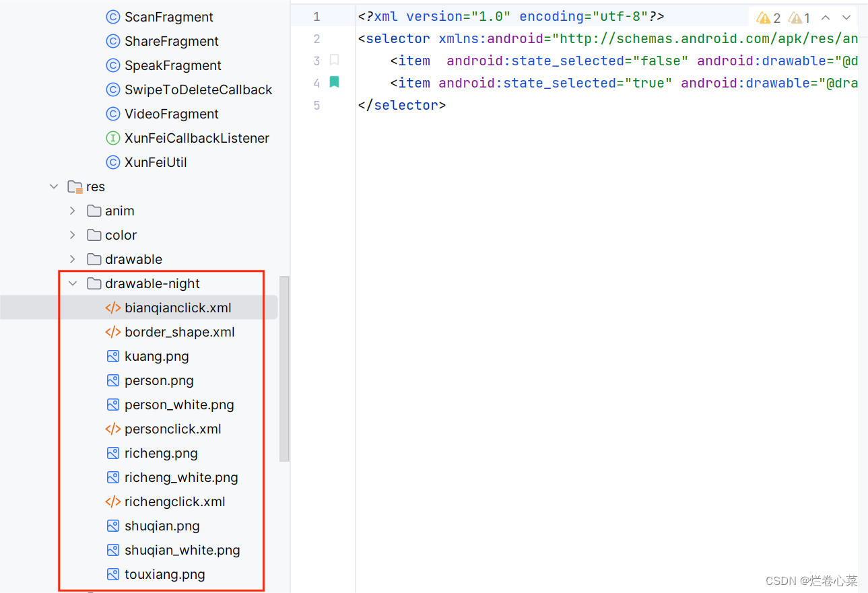Image resolution: width=868 pixels, height=593 pixels.
Task: Click the image icon next to person_white.png
Action: pos(112,405)
